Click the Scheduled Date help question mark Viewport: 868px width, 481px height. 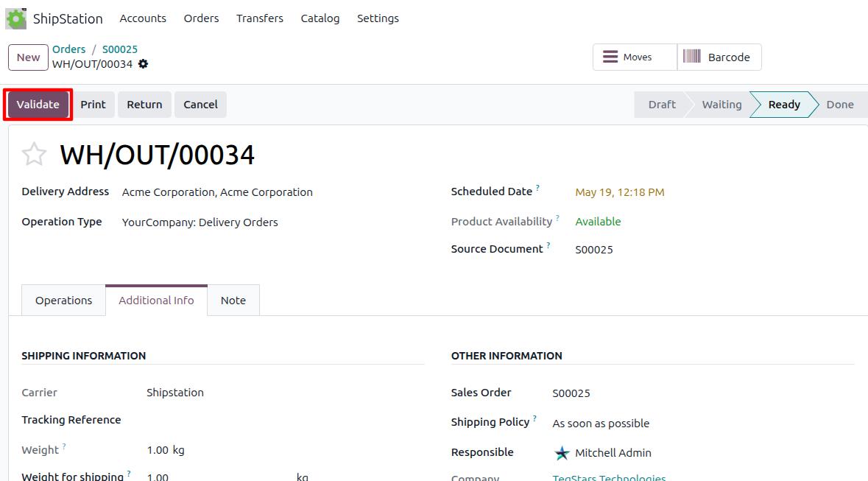(x=537, y=188)
